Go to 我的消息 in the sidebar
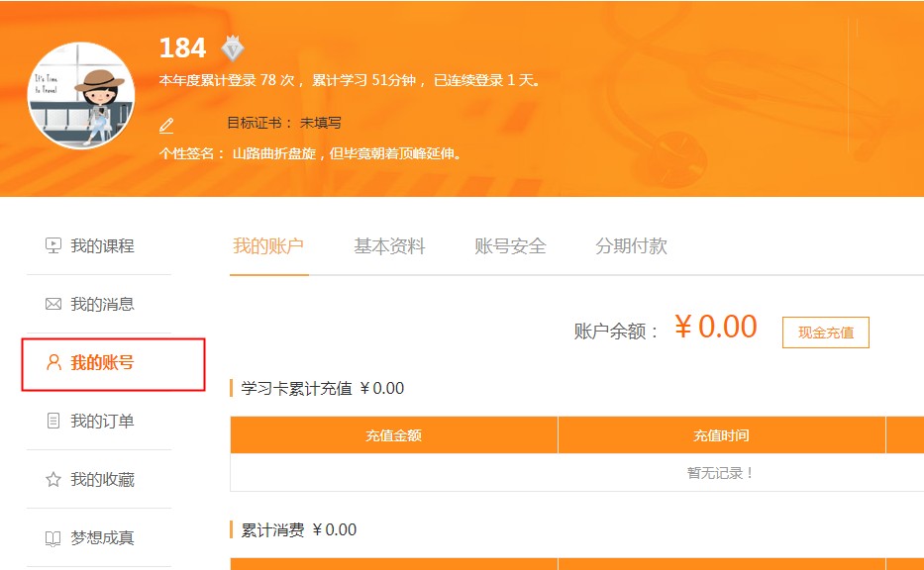 102,304
